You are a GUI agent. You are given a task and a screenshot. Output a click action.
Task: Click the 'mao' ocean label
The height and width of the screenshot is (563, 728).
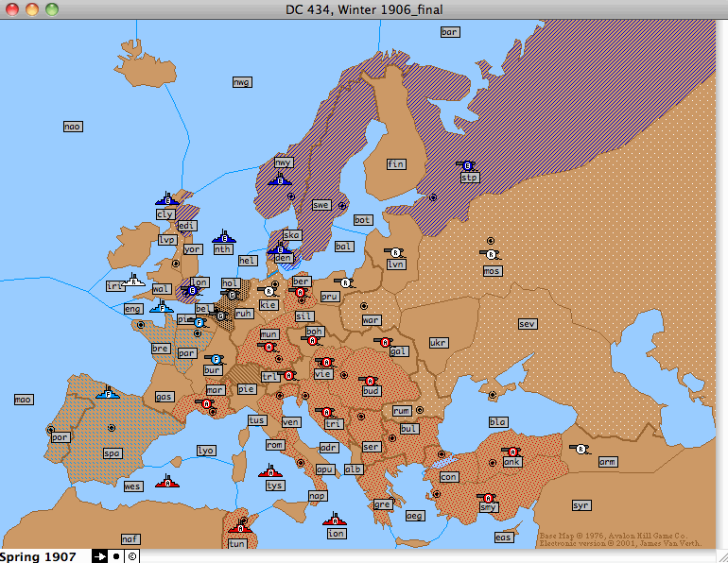click(24, 400)
